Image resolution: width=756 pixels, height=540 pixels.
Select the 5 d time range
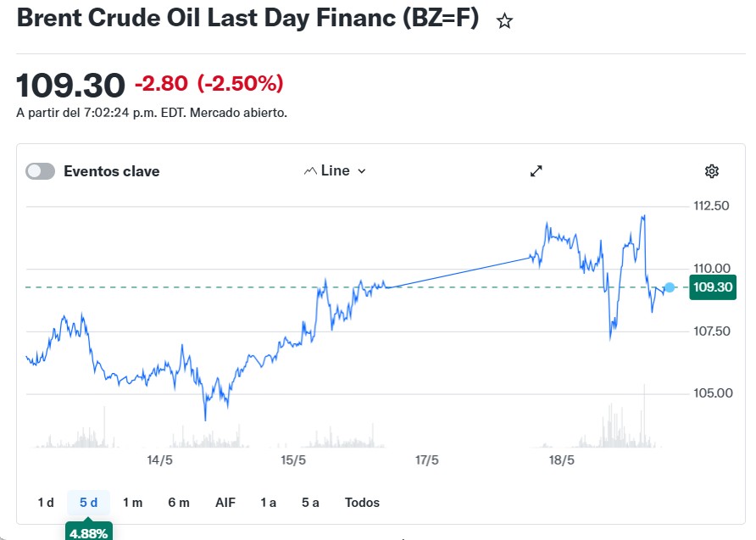coord(88,503)
